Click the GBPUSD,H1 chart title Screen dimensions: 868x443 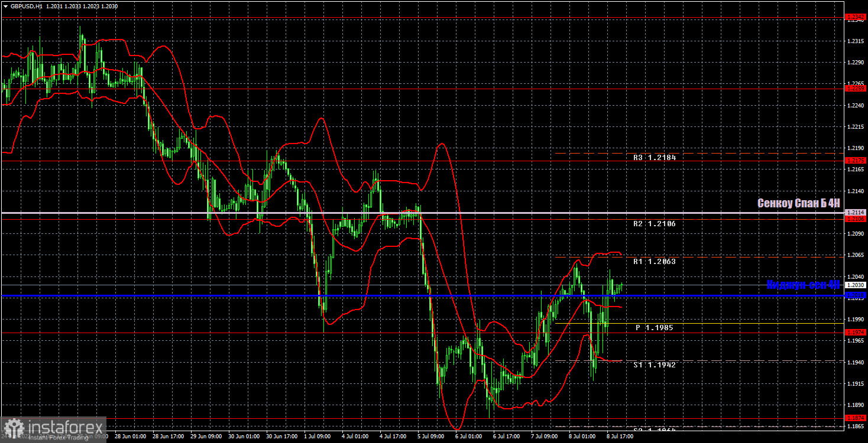(x=26, y=5)
